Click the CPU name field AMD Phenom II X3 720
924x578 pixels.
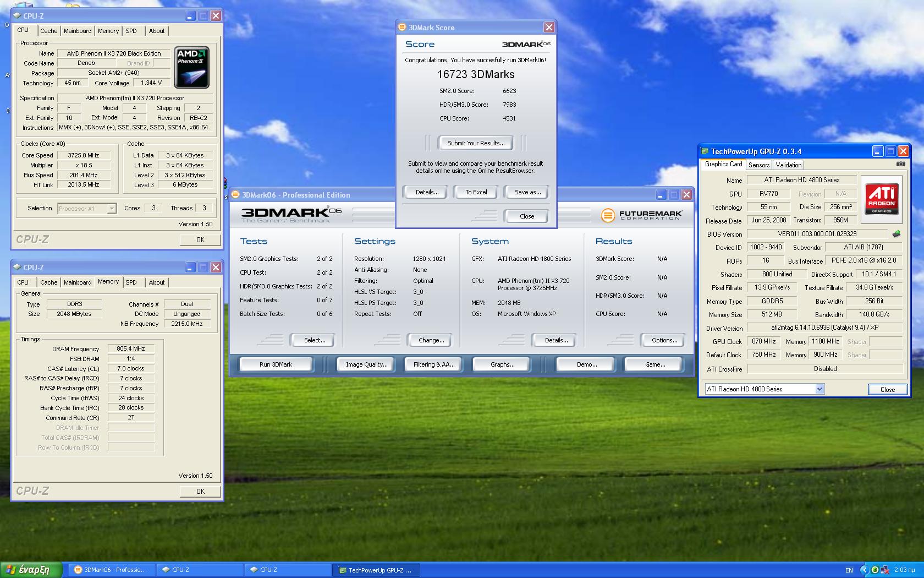[114, 53]
